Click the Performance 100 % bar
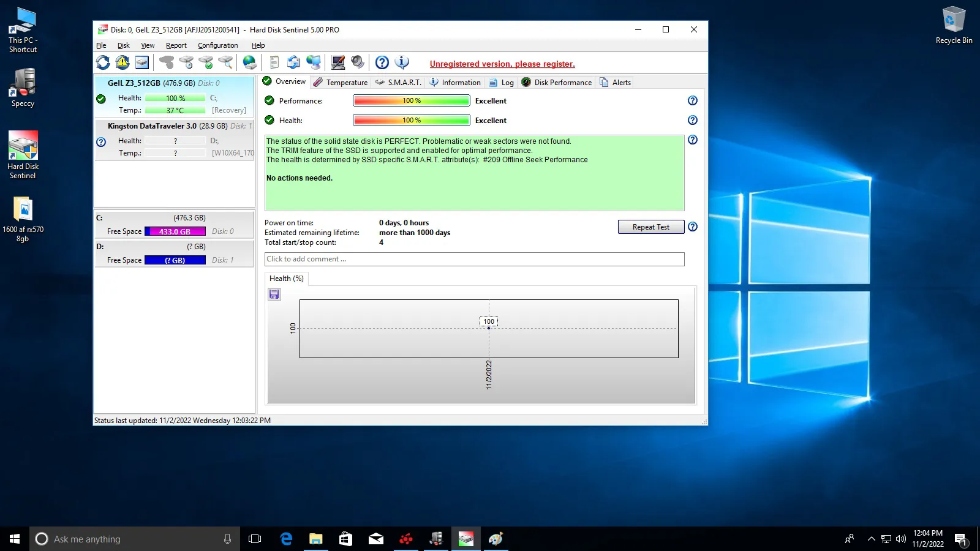This screenshot has height=551, width=980. tap(412, 100)
